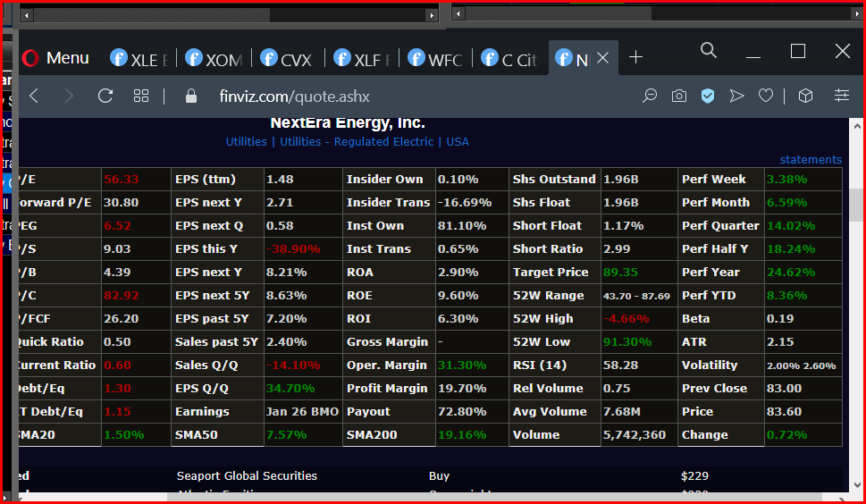
Task: Click the finviz.com address bar
Action: 294,97
